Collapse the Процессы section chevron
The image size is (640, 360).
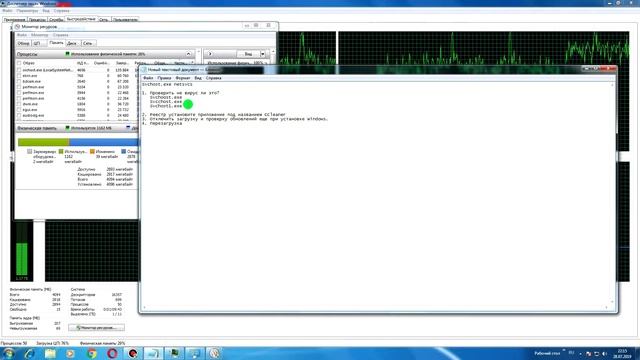point(189,54)
